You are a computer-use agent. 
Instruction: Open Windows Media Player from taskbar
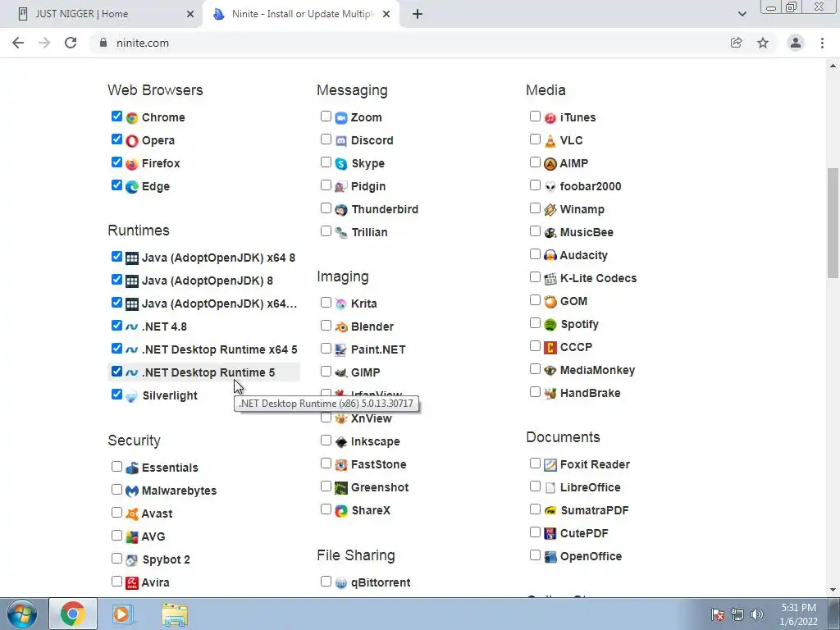(x=122, y=614)
